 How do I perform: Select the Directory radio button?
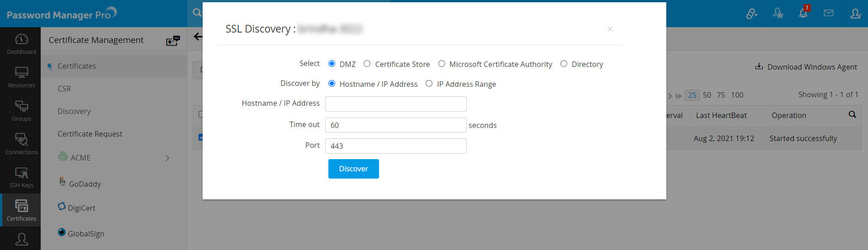pos(564,64)
